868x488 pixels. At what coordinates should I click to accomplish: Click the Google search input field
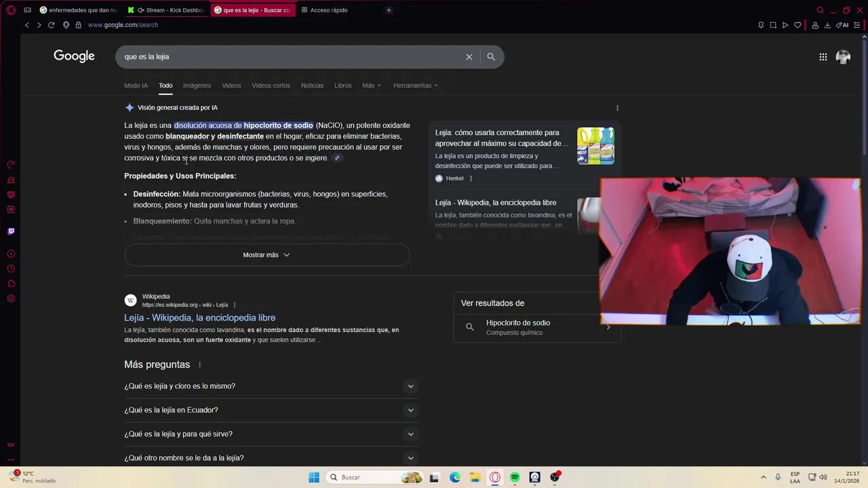click(292, 57)
